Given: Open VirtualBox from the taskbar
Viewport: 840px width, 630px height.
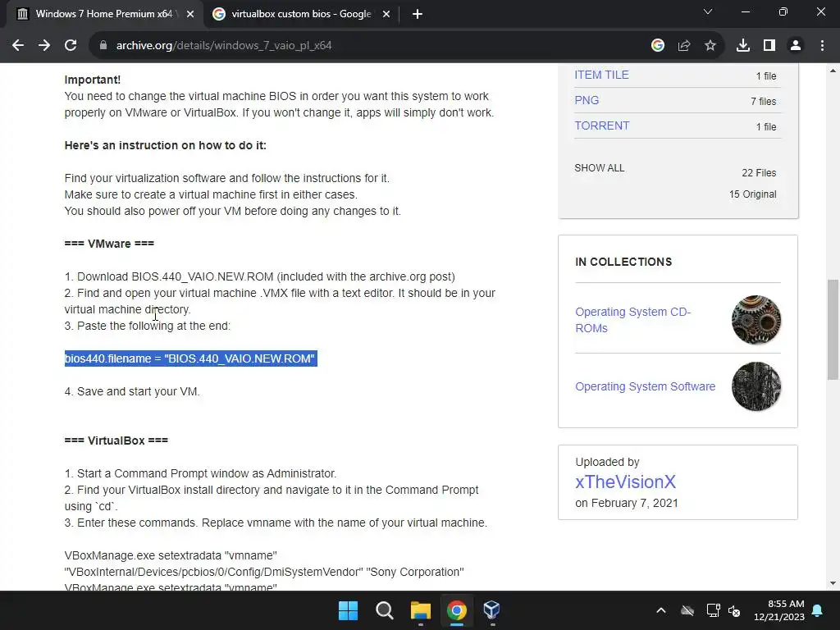Looking at the screenshot, I should tap(492, 610).
